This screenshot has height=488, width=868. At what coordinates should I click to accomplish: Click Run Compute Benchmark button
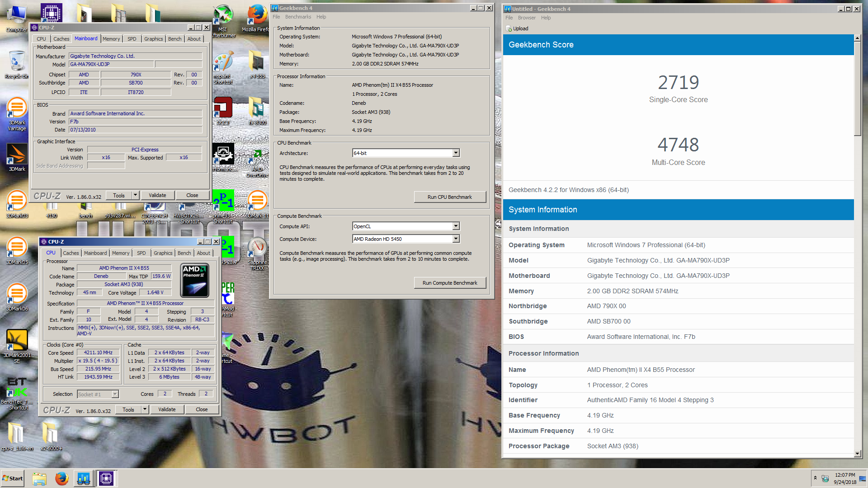click(450, 283)
